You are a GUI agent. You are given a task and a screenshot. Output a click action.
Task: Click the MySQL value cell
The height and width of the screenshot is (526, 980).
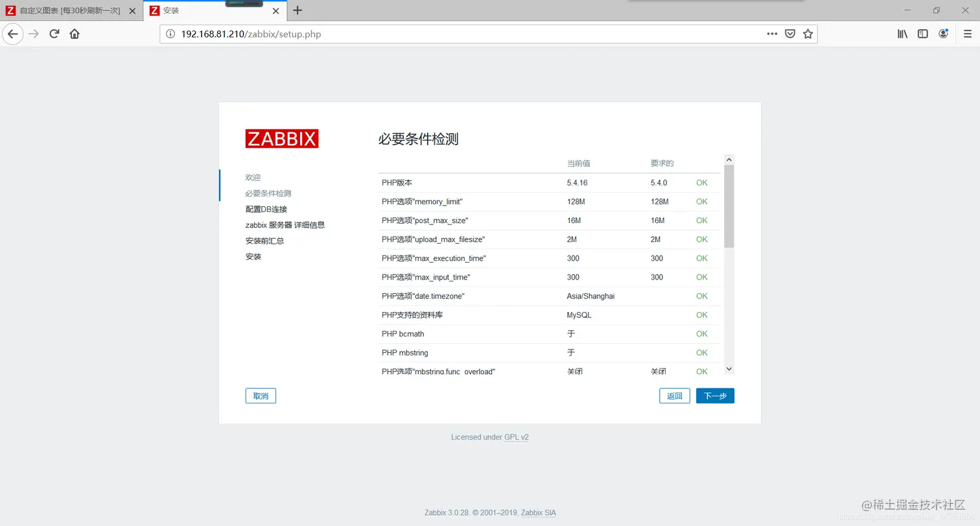[x=579, y=315]
